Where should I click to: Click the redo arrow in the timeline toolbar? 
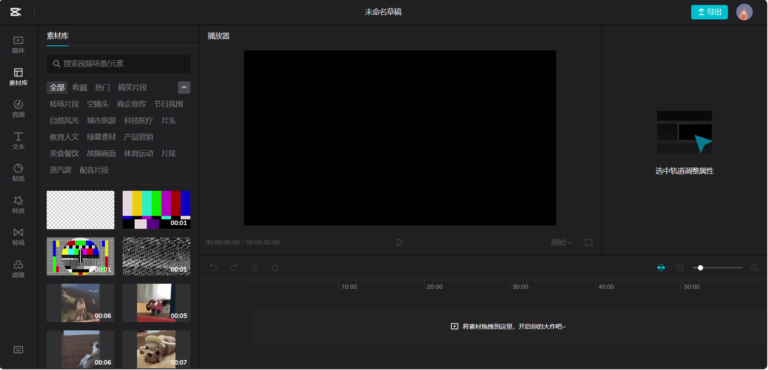coord(234,268)
